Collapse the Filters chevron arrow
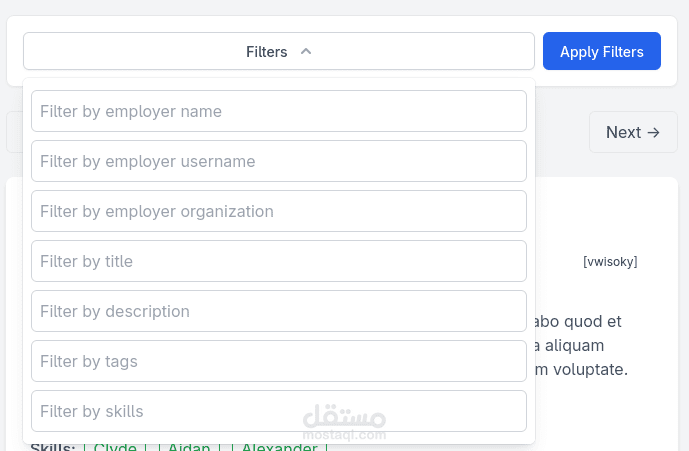689x451 pixels. tap(306, 52)
